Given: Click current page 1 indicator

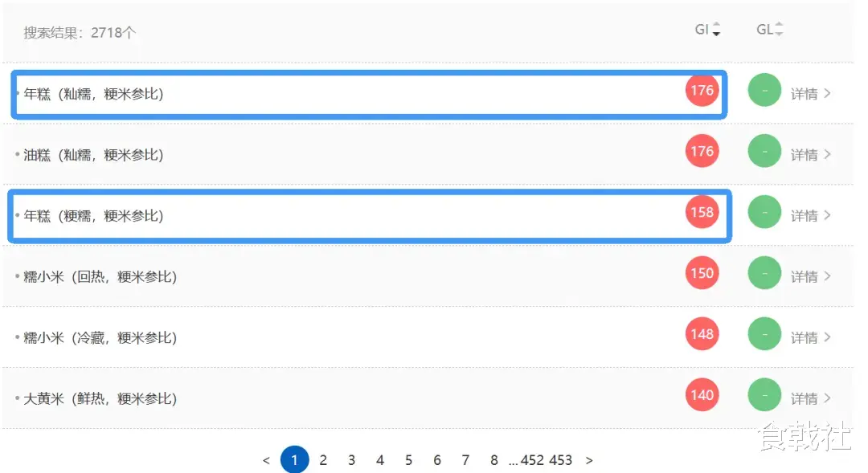Looking at the screenshot, I should [294, 460].
